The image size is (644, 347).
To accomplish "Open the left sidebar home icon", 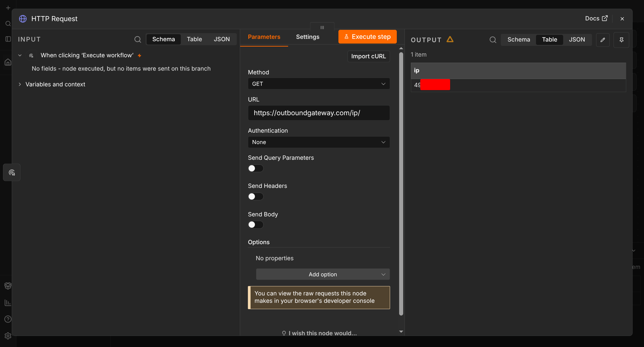I will coord(8,62).
